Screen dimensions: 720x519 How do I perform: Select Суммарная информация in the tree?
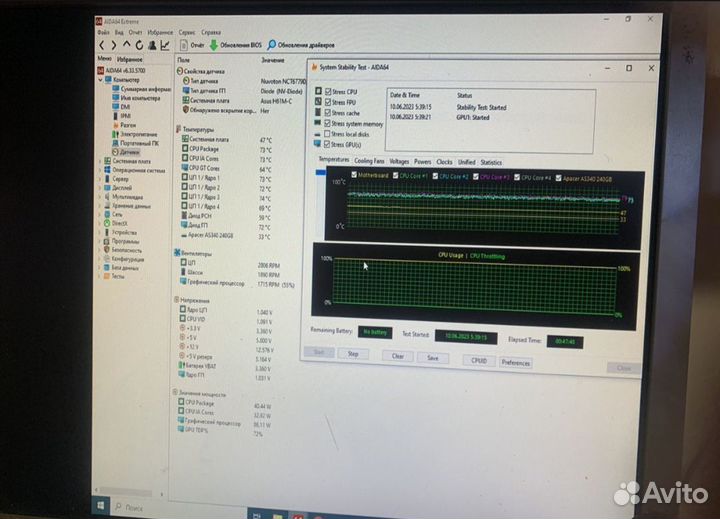141,89
